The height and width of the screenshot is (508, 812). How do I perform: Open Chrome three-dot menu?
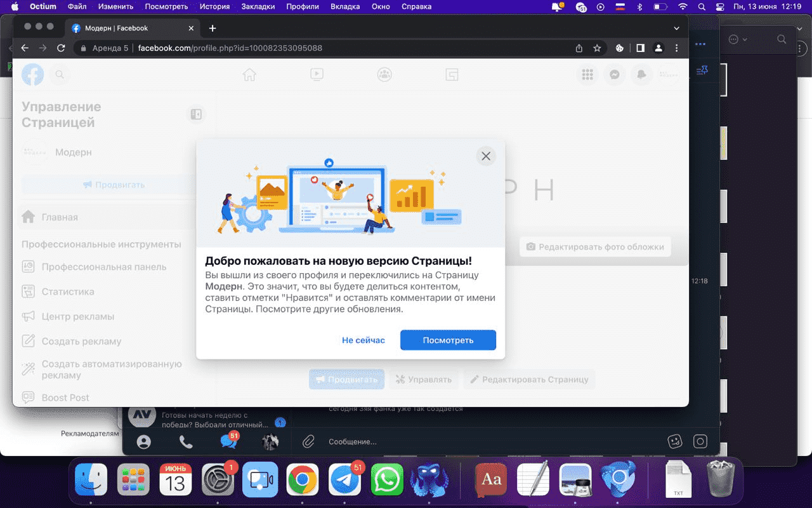[x=677, y=48]
